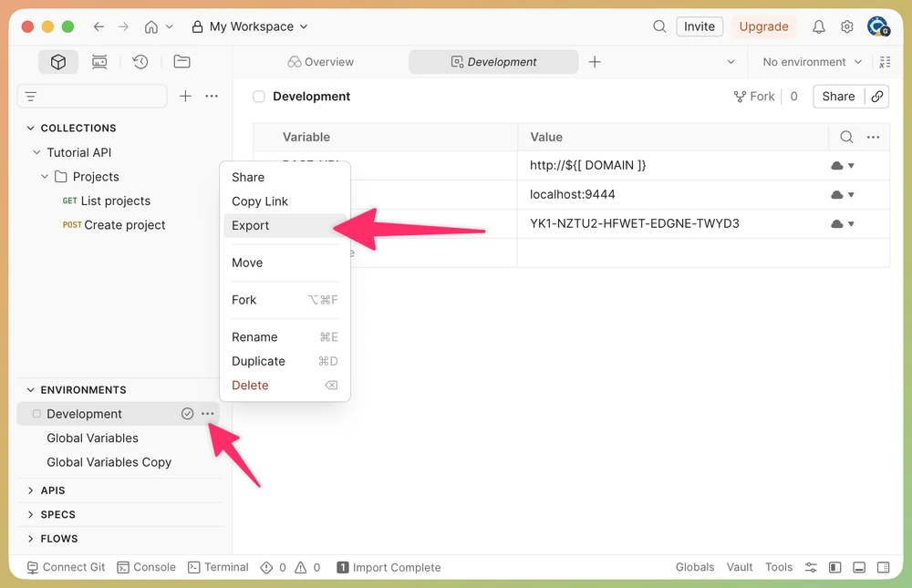The width and height of the screenshot is (912, 588).
Task: Open variable table more options ellipsis
Action: tap(873, 137)
